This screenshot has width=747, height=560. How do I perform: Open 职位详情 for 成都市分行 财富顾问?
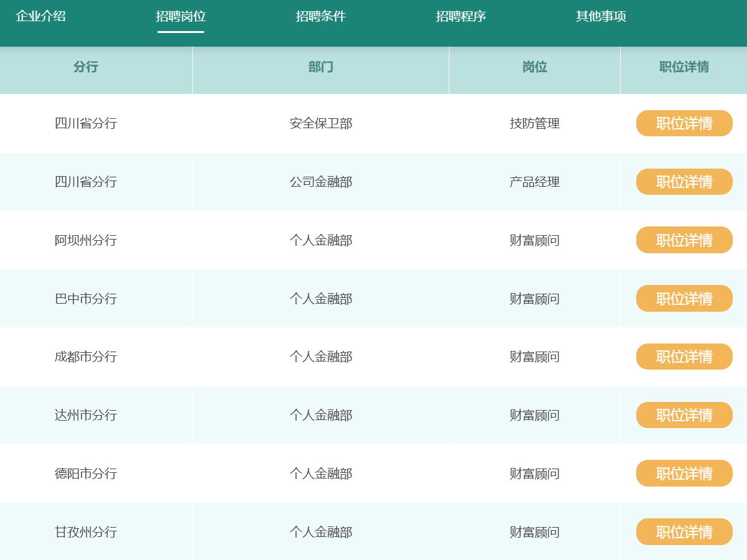tap(684, 357)
